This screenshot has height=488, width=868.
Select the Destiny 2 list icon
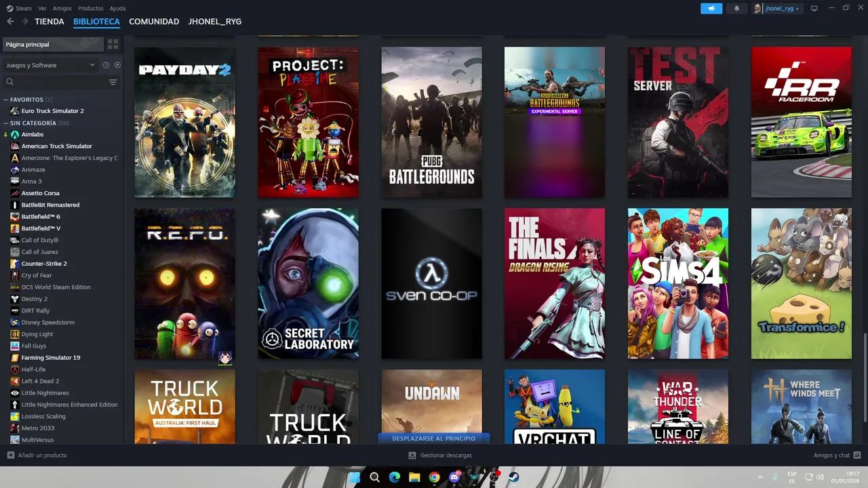point(15,299)
